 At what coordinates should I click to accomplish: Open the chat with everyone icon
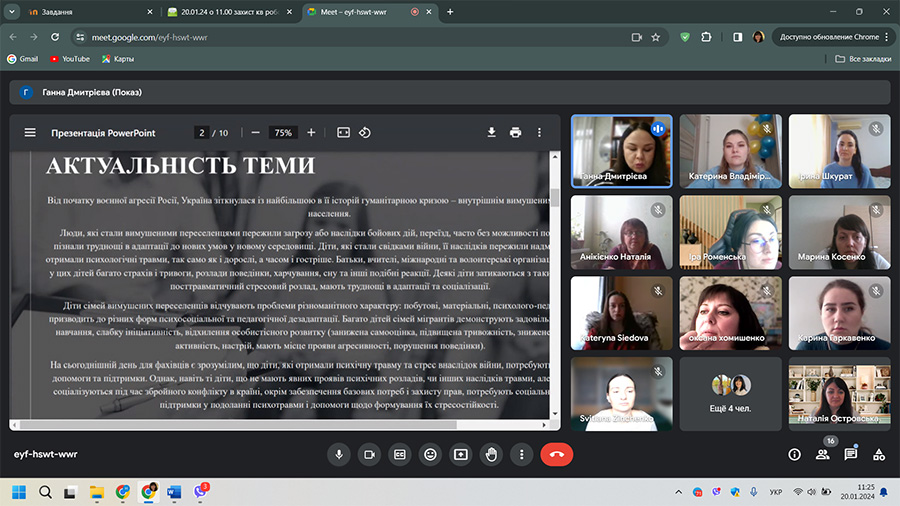tap(851, 454)
